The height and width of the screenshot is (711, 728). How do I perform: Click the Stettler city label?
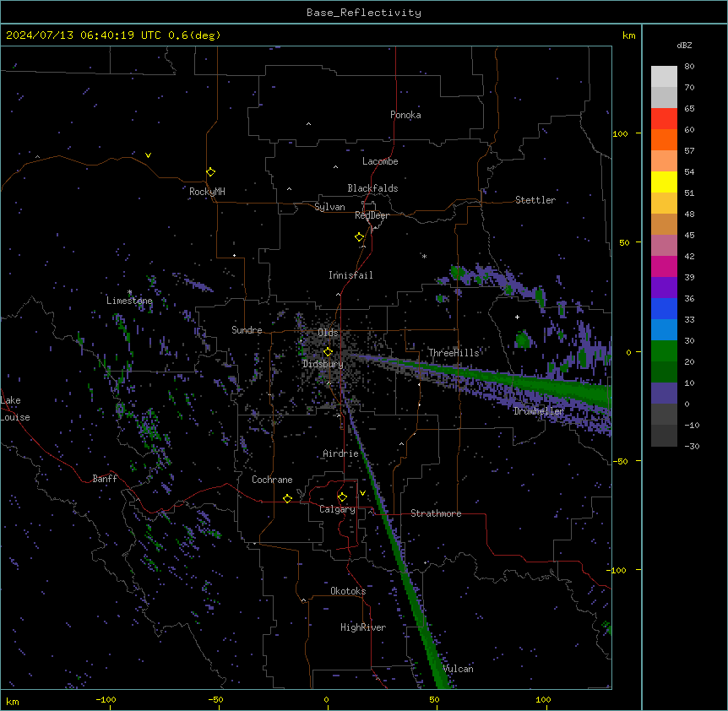[535, 200]
